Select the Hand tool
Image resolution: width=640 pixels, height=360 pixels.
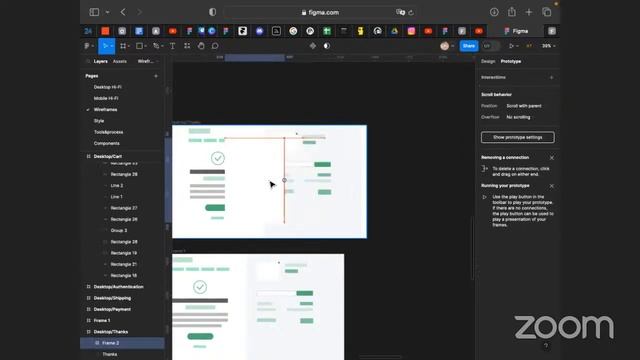click(x=201, y=46)
